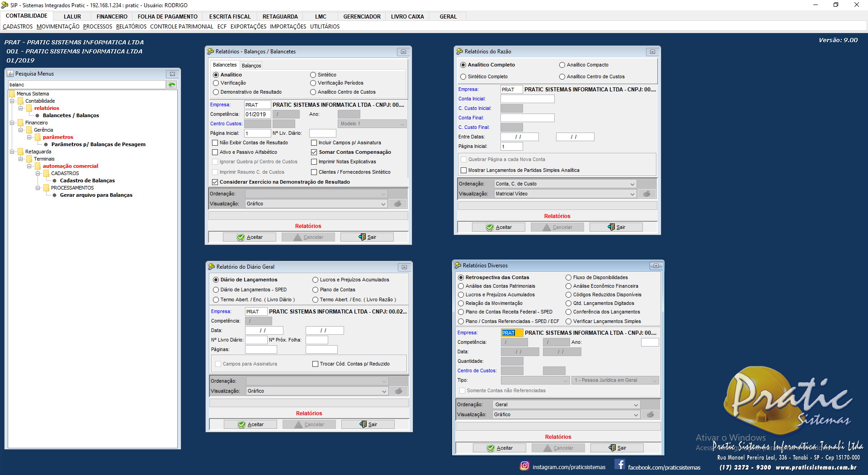Click the Instagram icon at bottom
This screenshot has width=868, height=475.
(x=524, y=465)
